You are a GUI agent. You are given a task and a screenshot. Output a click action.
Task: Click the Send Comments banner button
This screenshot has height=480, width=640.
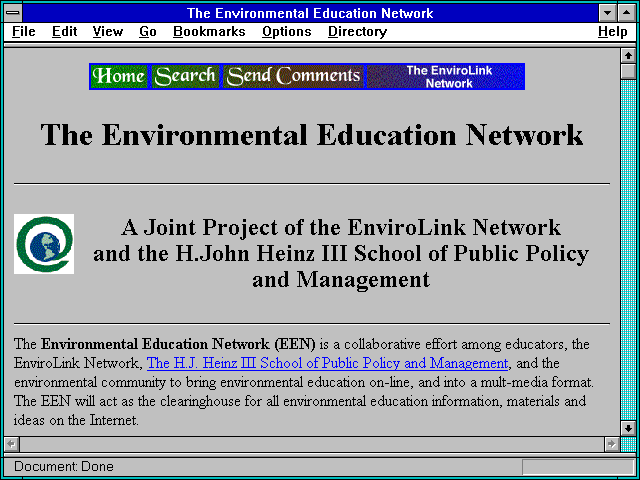point(293,76)
